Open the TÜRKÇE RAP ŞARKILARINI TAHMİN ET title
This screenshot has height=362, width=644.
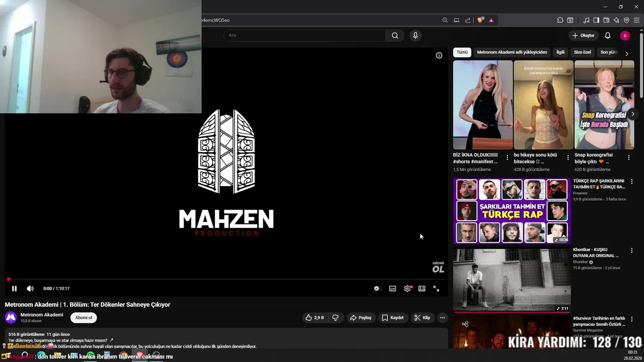coord(599,184)
